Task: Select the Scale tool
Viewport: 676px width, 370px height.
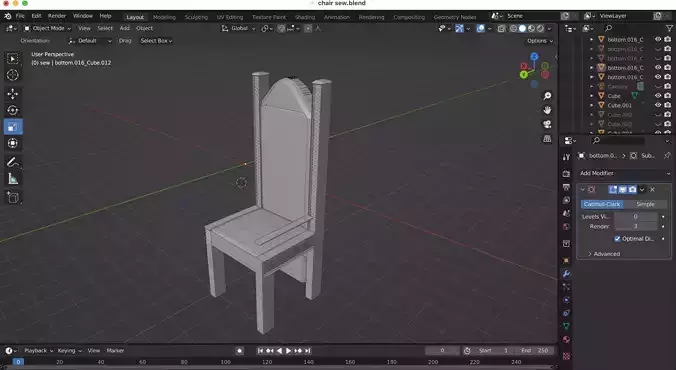Action: click(13, 127)
